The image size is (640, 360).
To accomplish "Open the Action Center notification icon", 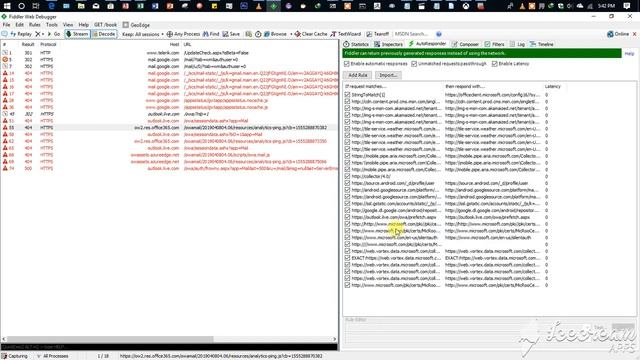I will click(627, 6).
